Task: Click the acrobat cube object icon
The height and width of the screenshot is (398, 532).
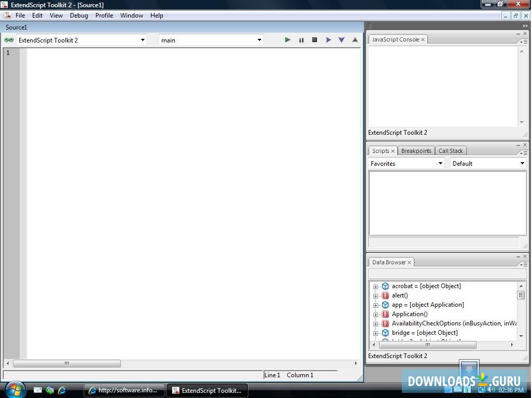Action: click(x=385, y=286)
